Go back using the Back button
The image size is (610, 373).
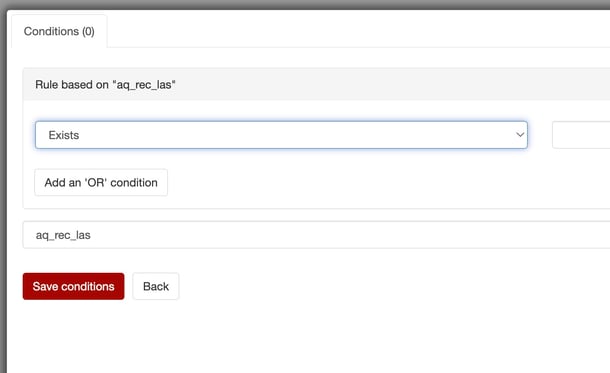coord(156,286)
